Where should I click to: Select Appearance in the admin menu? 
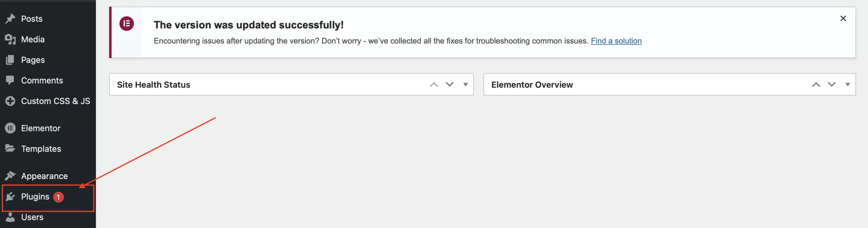tap(44, 176)
